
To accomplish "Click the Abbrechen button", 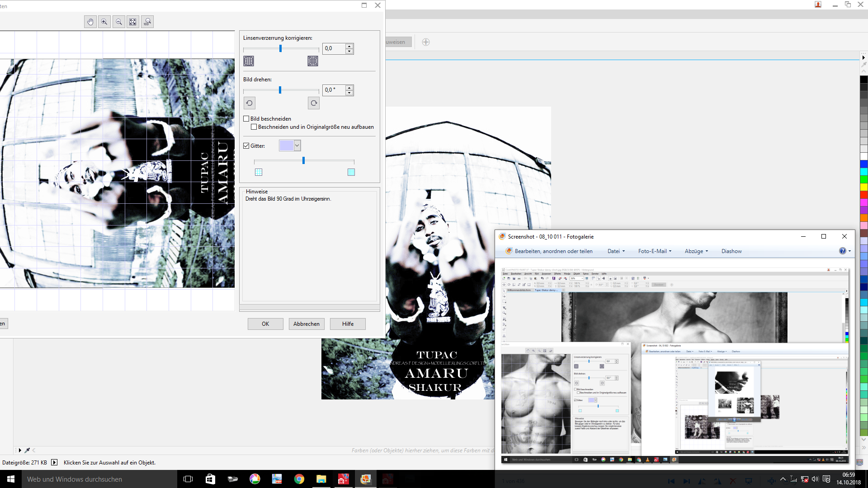I will pyautogui.click(x=307, y=324).
